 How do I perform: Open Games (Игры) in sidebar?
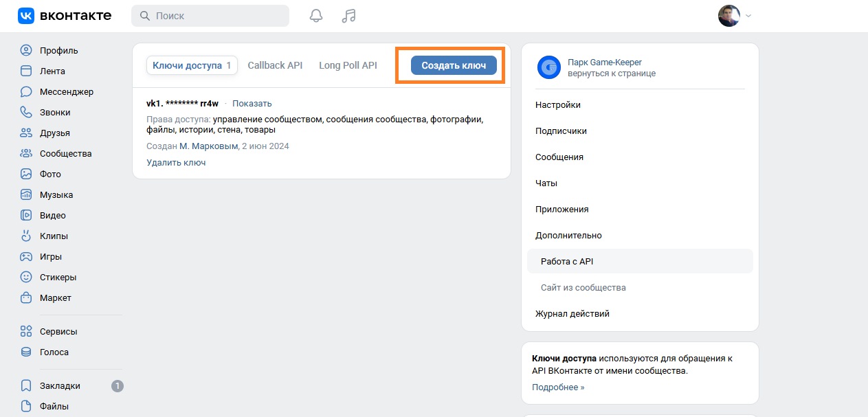pyautogui.click(x=50, y=256)
